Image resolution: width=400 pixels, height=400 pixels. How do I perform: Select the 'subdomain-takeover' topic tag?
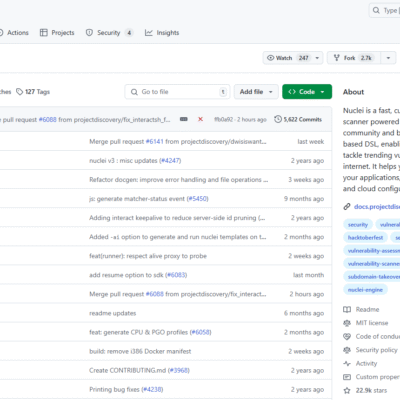click(x=372, y=277)
